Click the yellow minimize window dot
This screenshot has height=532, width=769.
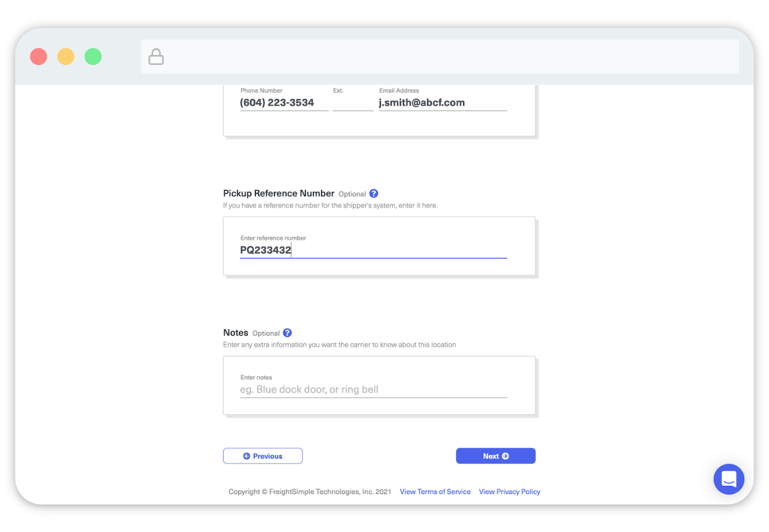66,57
